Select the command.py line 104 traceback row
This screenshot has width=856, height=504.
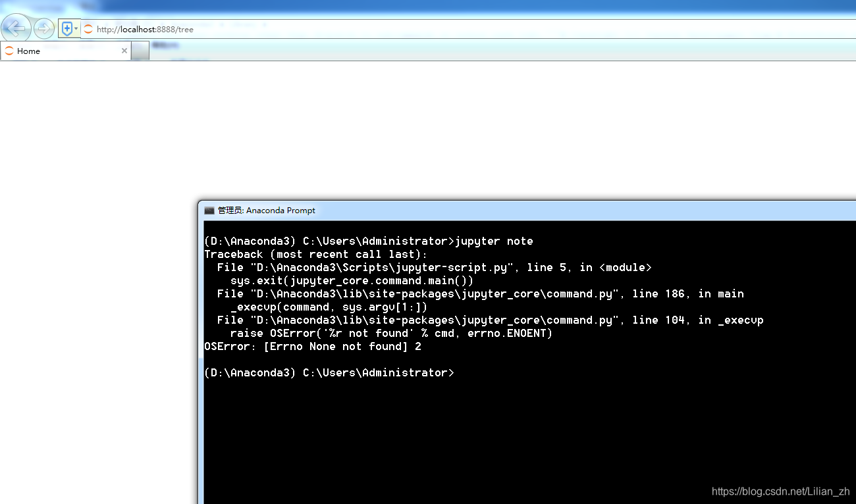(x=490, y=320)
